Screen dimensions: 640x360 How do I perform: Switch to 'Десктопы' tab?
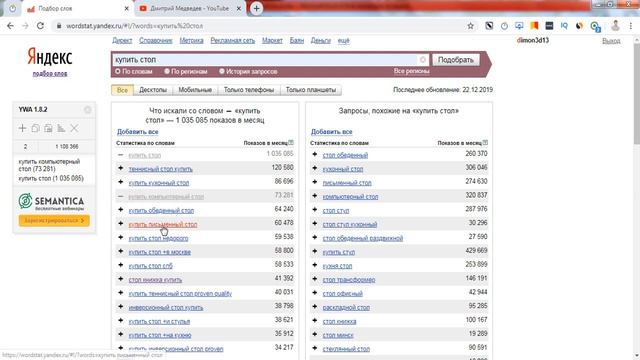click(153, 90)
